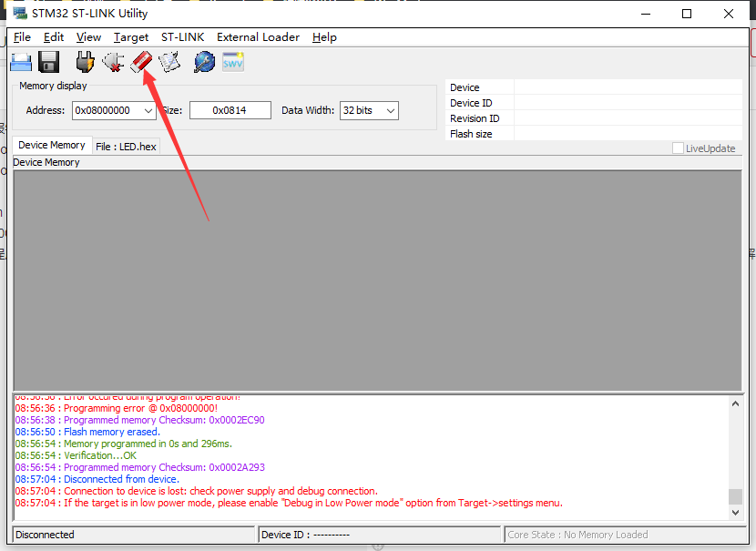
Task: Click log line Programming error @ 0x08000000!
Action: (117, 408)
